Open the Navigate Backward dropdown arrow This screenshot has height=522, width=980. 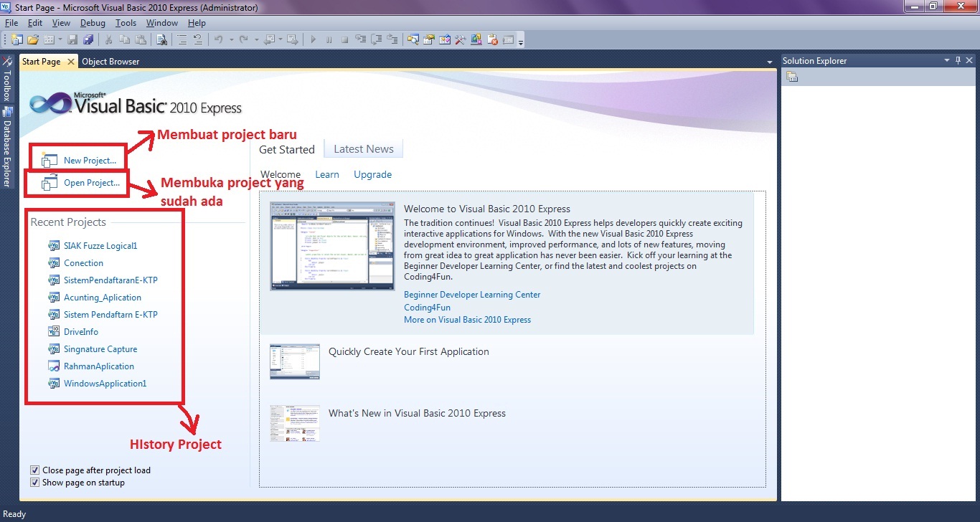click(281, 39)
